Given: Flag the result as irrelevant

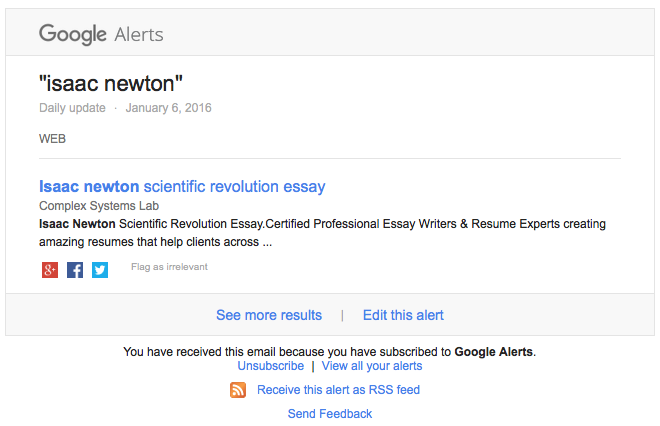Looking at the screenshot, I should point(169,267).
